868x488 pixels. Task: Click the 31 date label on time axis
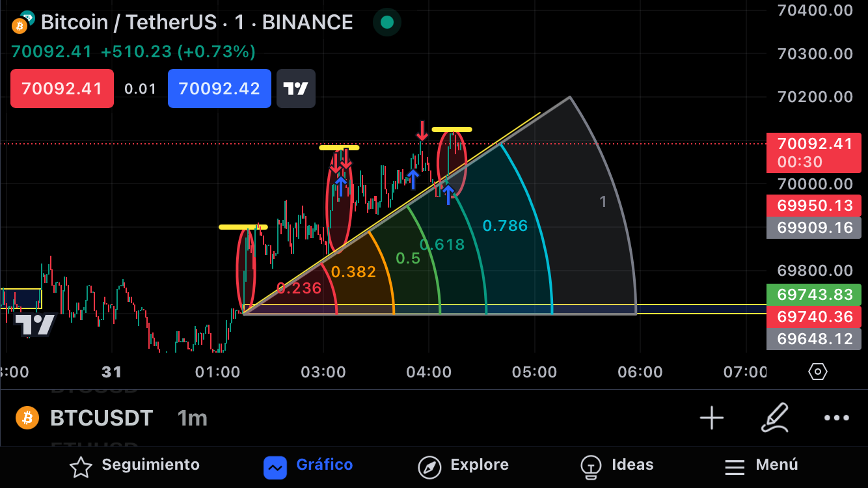[112, 372]
